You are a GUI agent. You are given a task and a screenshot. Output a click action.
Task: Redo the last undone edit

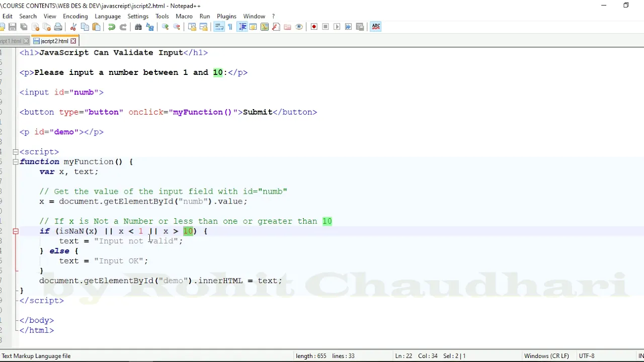click(123, 27)
